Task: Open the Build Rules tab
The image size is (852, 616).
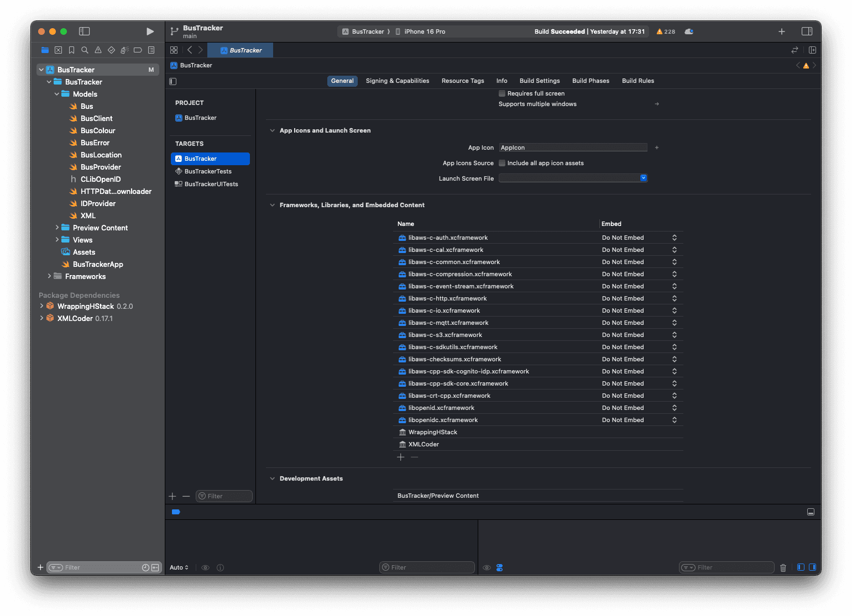Action: click(638, 81)
